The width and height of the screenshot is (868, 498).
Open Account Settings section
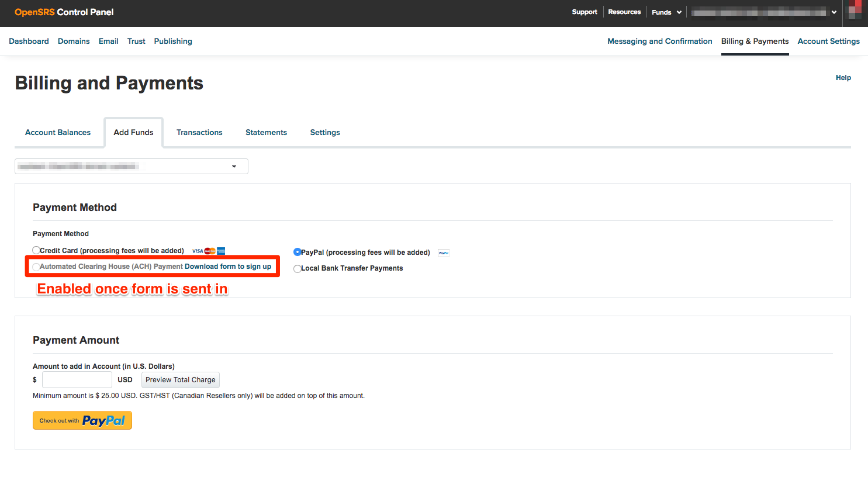pos(828,41)
